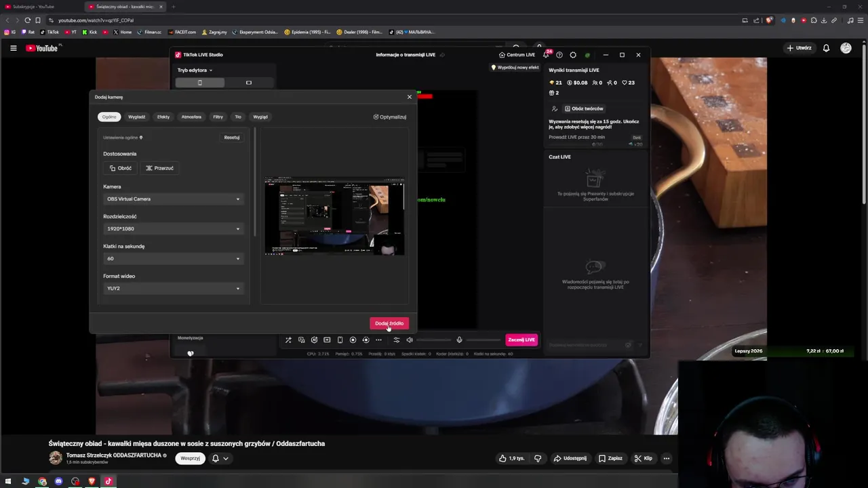Viewport: 868px width, 488px height.
Task: Switch to the first Wygląd tab
Action: [x=137, y=117]
